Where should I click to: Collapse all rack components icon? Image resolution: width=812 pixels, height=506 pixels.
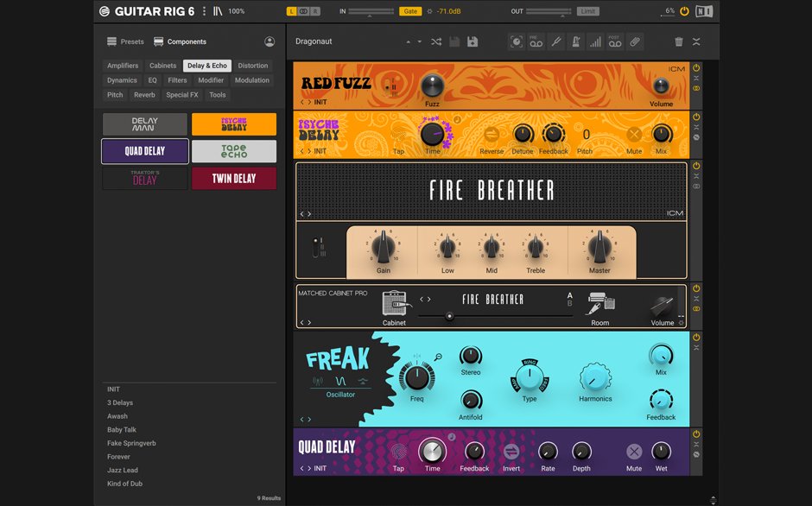pos(696,41)
